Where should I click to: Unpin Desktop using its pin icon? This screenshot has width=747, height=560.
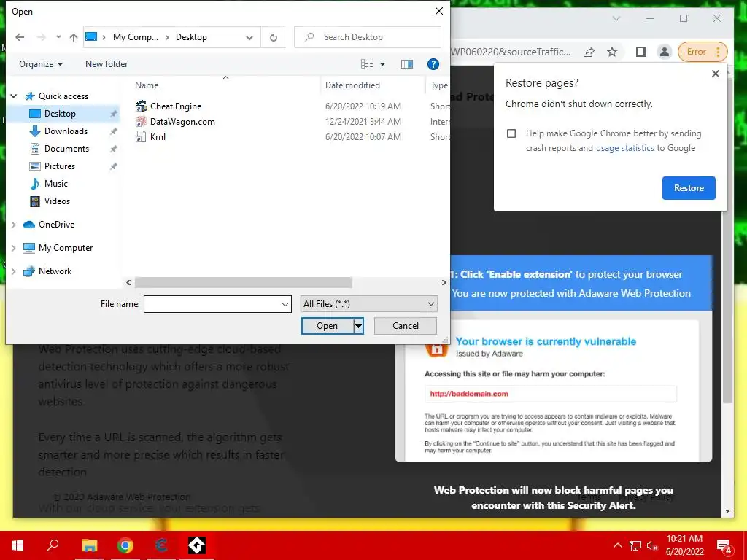pos(113,114)
